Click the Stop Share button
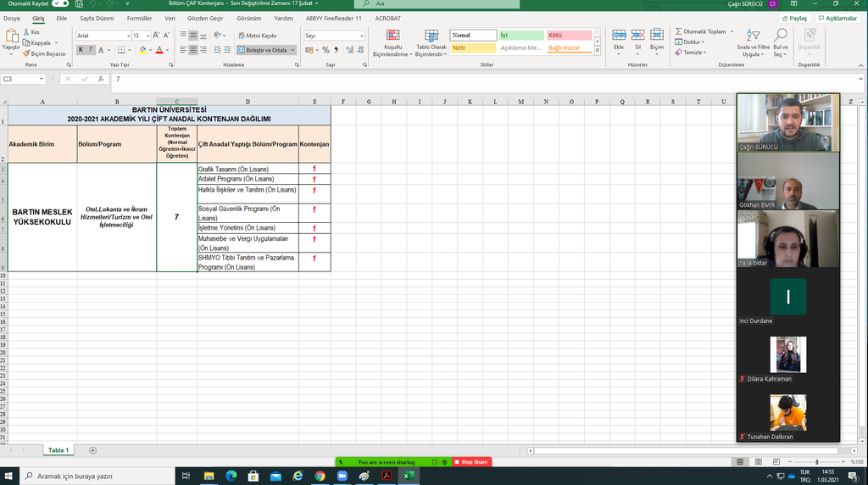This screenshot has width=868, height=485. pyautogui.click(x=471, y=462)
